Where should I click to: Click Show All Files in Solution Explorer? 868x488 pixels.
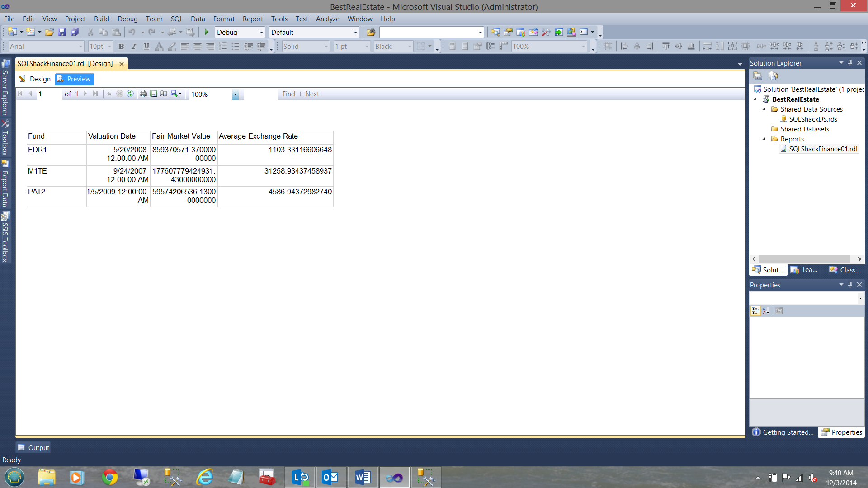pos(774,76)
